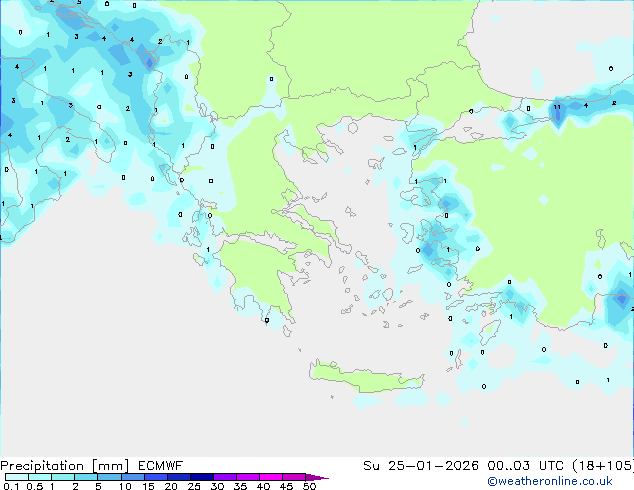
Task: Select the 30–35 mm purple legend swatch
Action: 224,477
